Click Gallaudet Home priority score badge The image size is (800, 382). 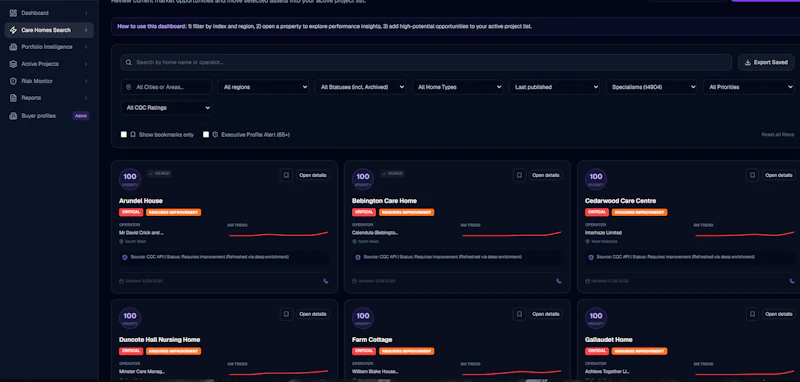(x=596, y=318)
